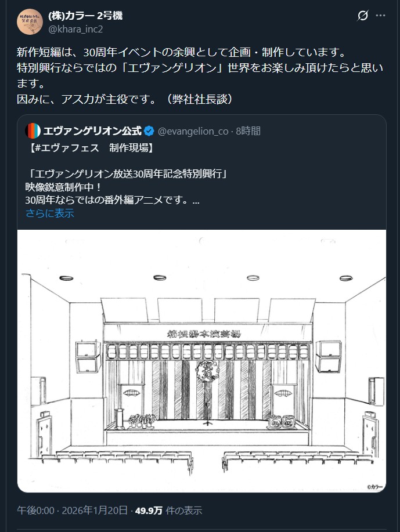Click the 8時間 timestamp on quoted post
400x532 pixels.
[248, 131]
